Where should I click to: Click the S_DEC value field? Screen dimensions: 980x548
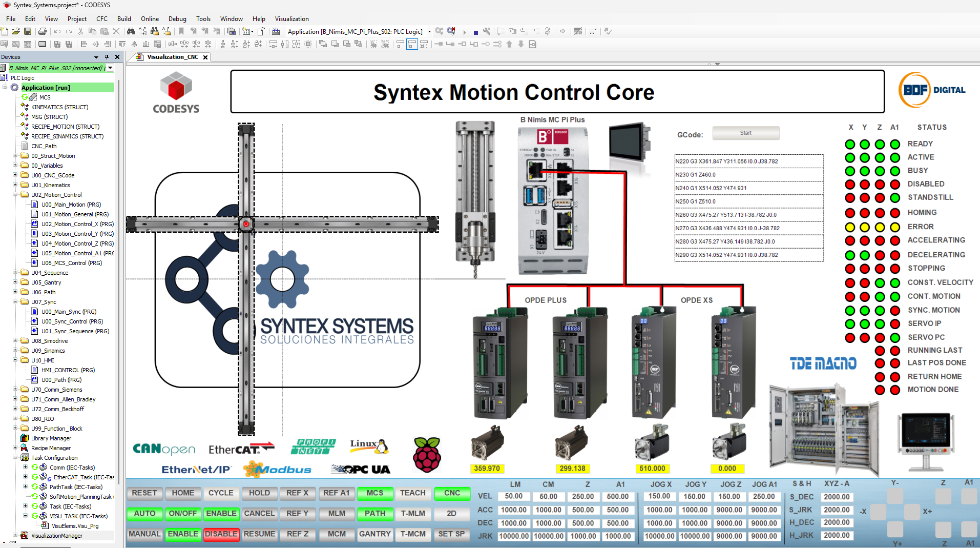click(837, 497)
